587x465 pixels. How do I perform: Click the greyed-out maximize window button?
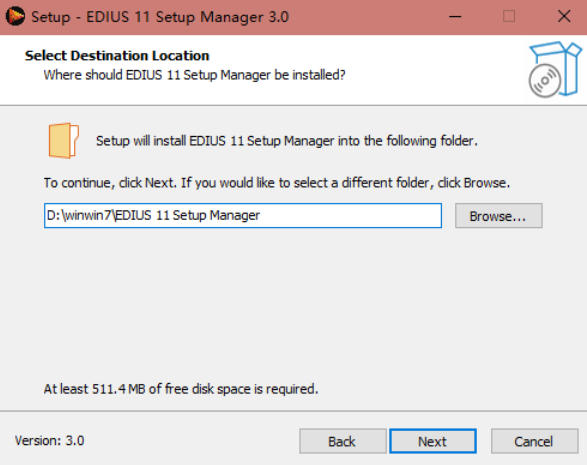508,17
